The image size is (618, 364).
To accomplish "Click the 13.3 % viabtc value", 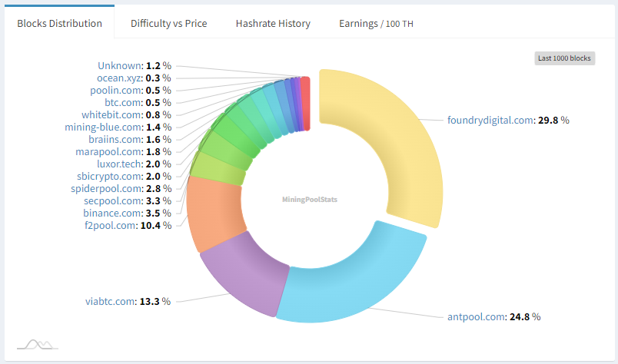I will coord(155,301).
